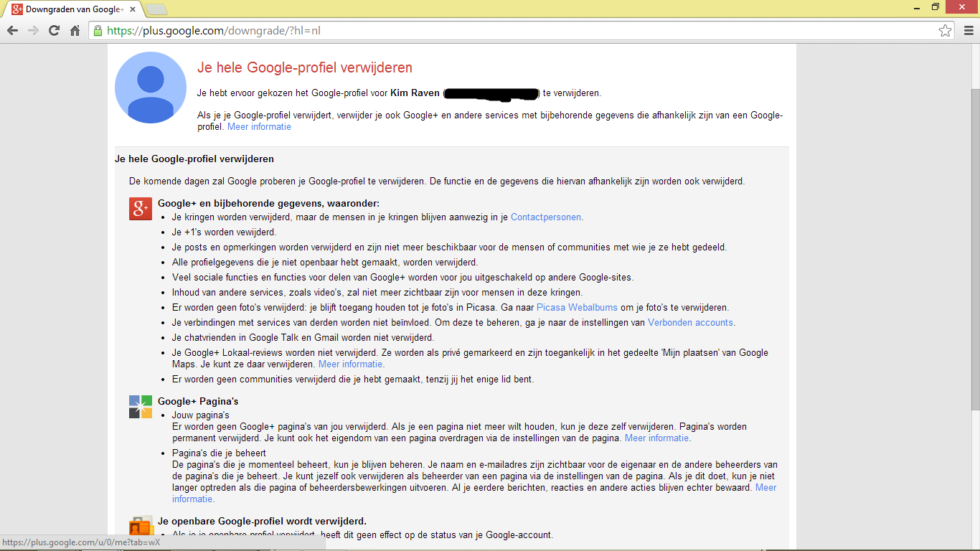
Task: Click the red Google+ icon in list
Action: 141,209
